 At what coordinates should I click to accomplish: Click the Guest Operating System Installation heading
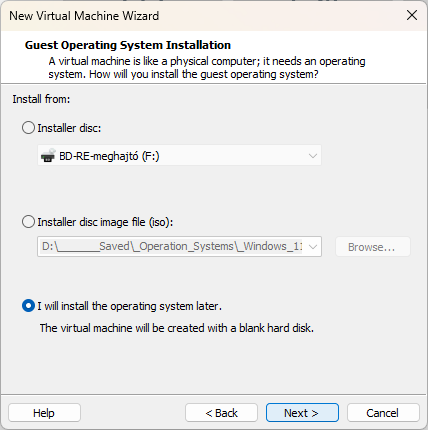coord(128,45)
